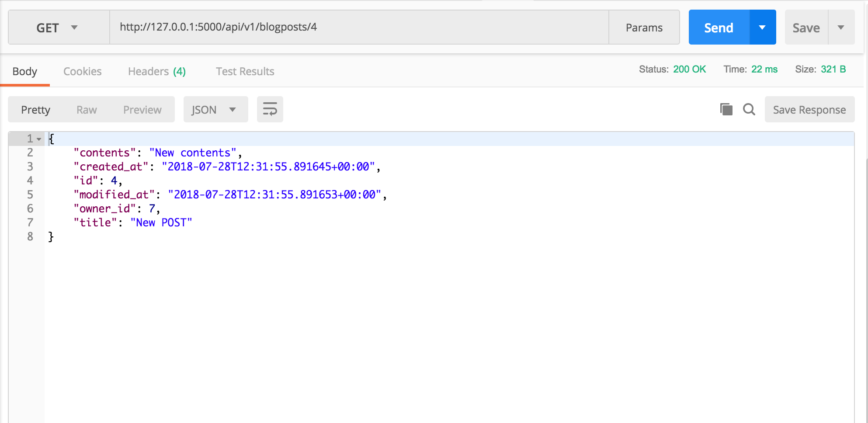Click the request URL input field
This screenshot has height=423, width=868.
(x=358, y=27)
